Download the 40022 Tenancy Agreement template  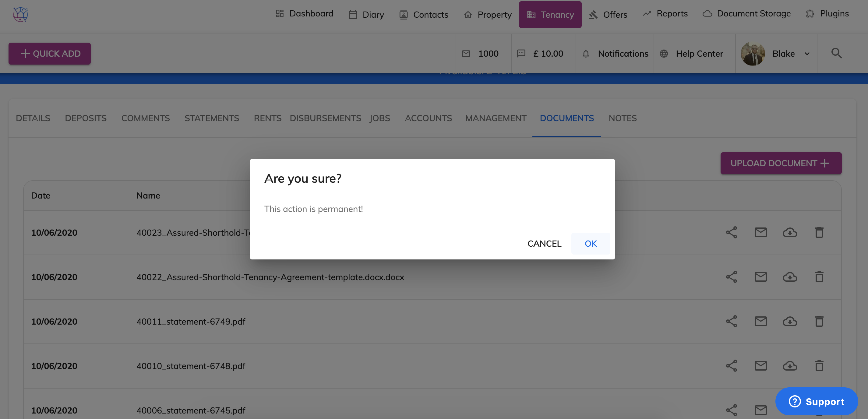pos(789,277)
